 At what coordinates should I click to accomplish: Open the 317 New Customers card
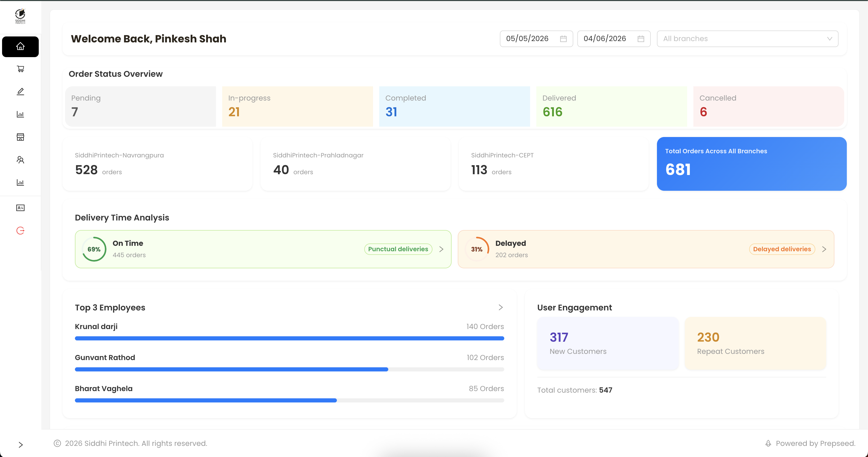(608, 343)
